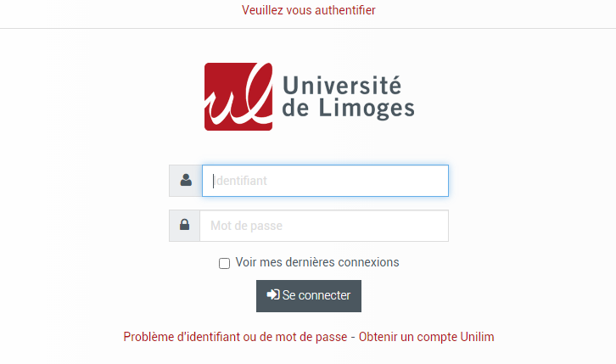The image size is (616, 364).
Task: Click the 'de Limoges' text in the logo
Action: tap(348, 108)
